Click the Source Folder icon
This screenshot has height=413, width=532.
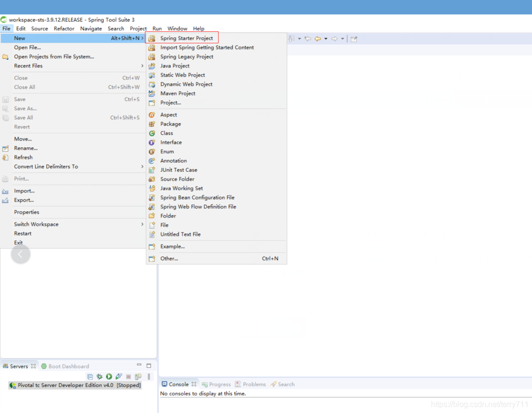point(152,179)
